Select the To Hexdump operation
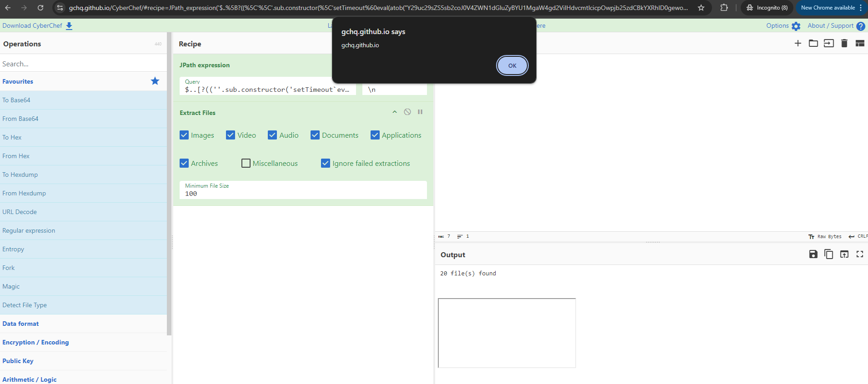Screen dimensions: 868x384 click(x=83, y=175)
